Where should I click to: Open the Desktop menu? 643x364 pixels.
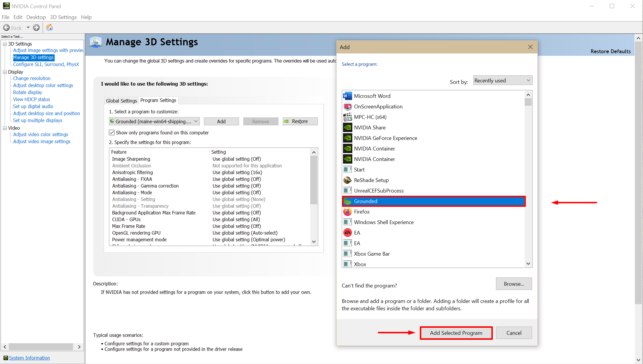(x=36, y=17)
